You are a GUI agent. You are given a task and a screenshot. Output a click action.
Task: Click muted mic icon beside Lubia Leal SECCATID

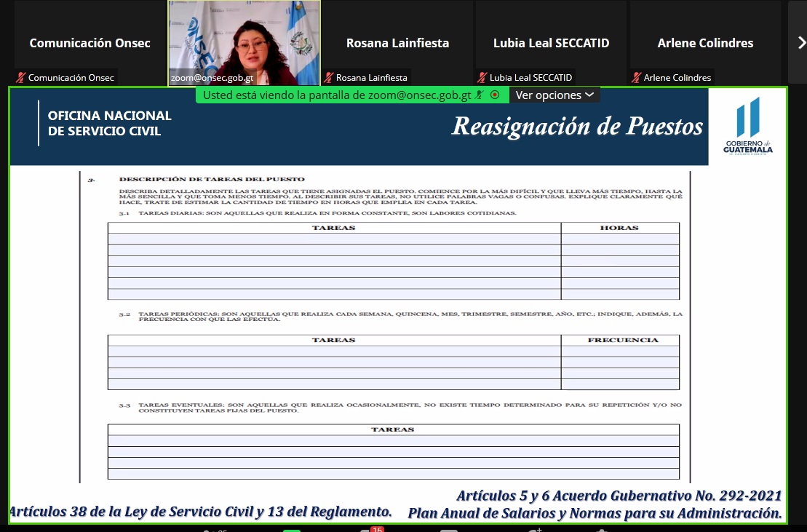[482, 78]
